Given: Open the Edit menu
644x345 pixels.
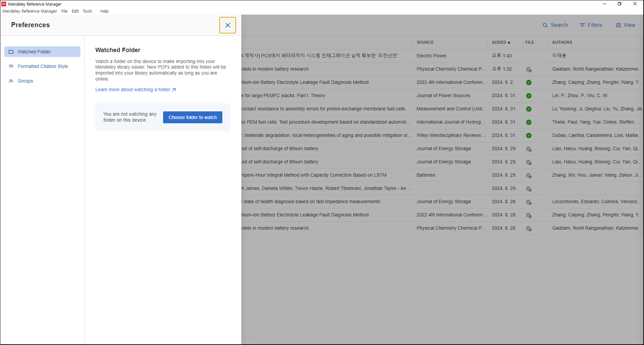Looking at the screenshot, I should 75,11.
